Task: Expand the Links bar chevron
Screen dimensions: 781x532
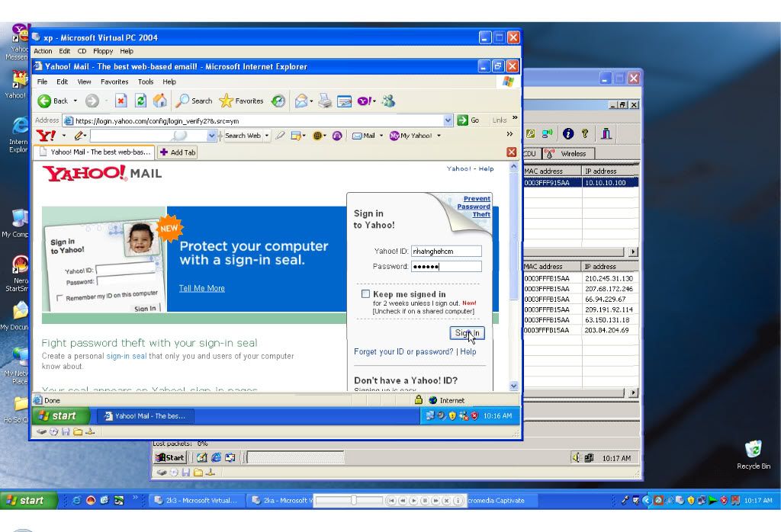Action: (515, 118)
